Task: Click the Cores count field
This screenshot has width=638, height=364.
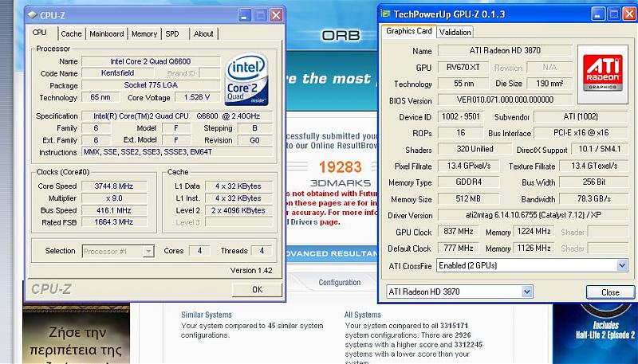Action: [x=199, y=251]
